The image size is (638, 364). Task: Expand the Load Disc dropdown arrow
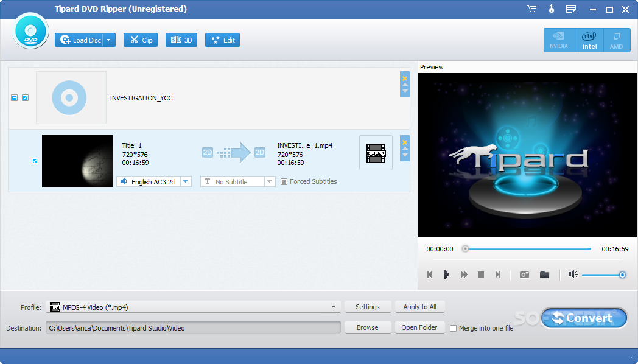[109, 40]
